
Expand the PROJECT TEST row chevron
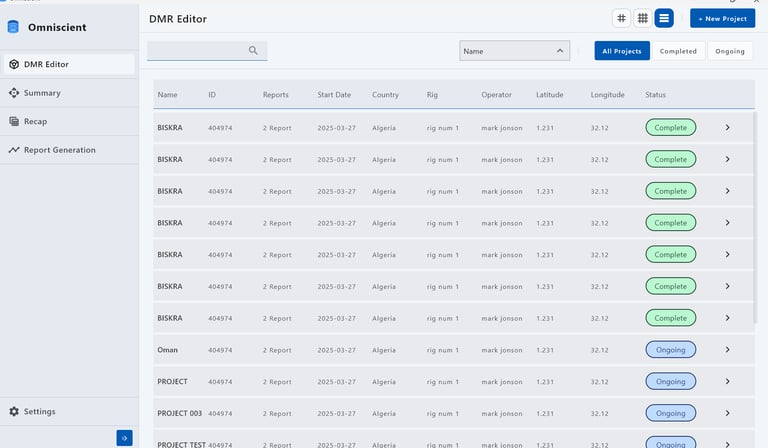(727, 444)
